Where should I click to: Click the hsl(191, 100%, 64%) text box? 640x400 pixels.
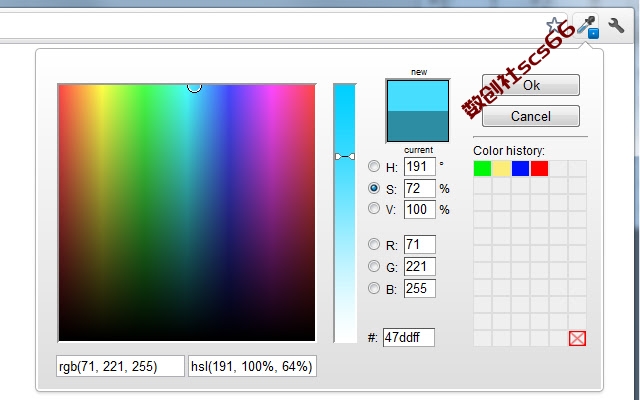pos(252,366)
